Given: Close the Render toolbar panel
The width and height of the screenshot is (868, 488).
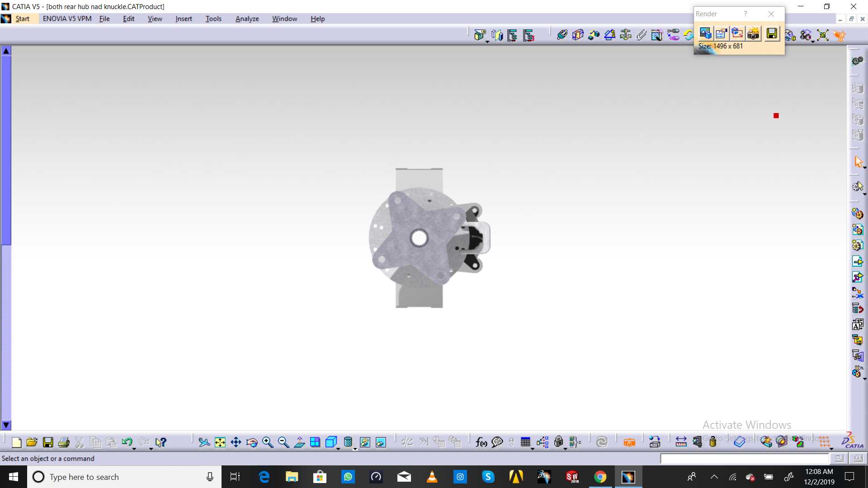Looking at the screenshot, I should [x=771, y=14].
